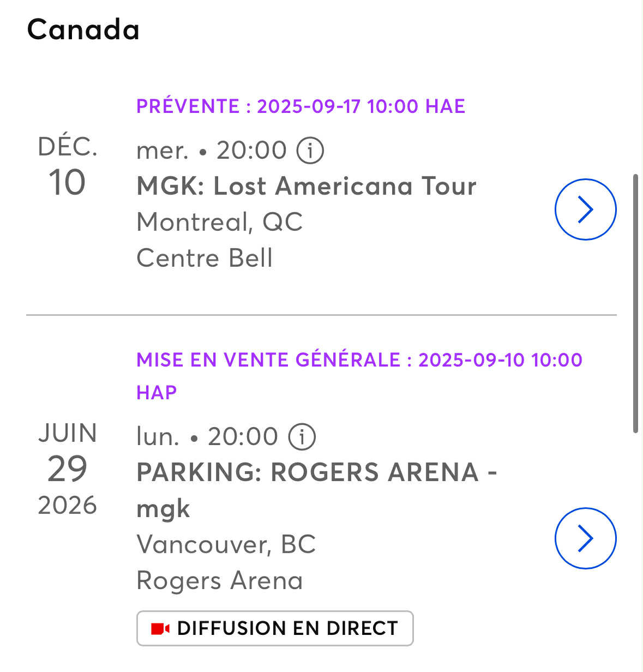The image size is (643, 672).
Task: Click the lun. • 20:00 time text
Action: click(x=207, y=436)
